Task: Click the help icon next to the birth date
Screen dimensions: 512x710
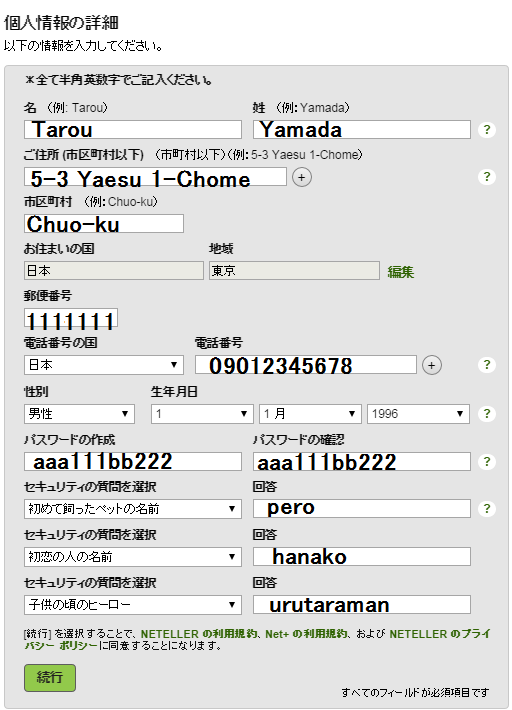Action: tap(487, 413)
